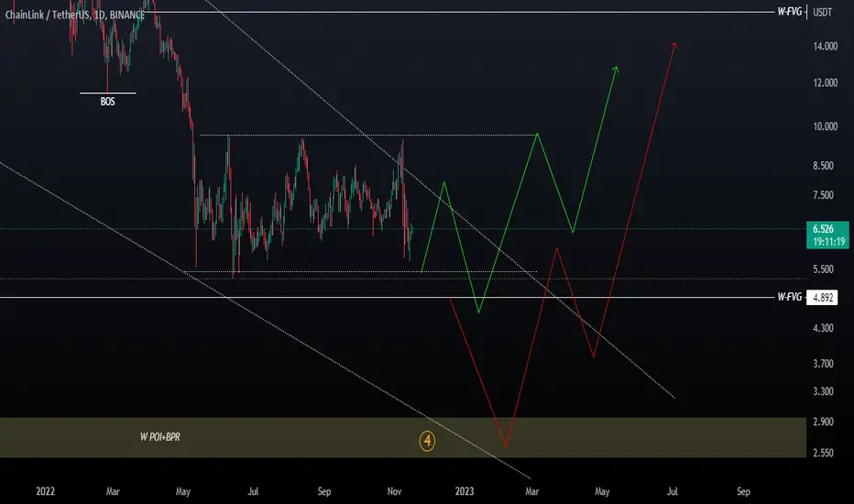Screen dimensions: 854x504
Task: Click the first Jul time axis label
Action: 253,491
